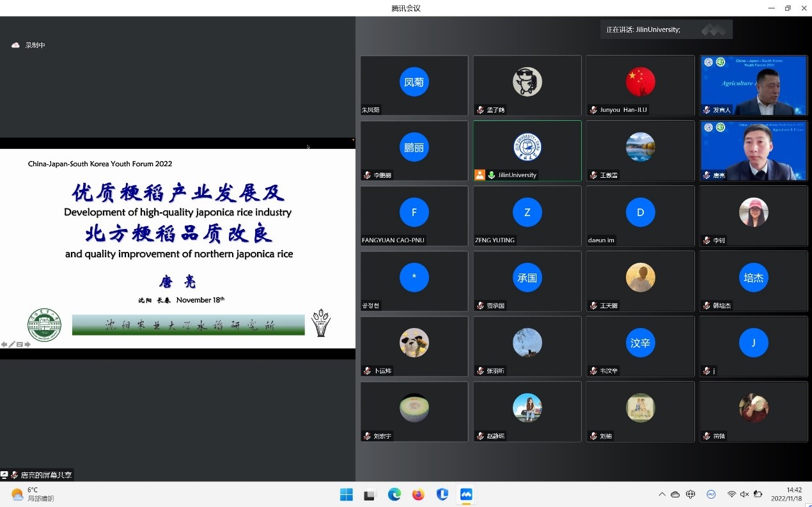Viewport: 812px width, 507px height.
Task: Click green microphone icon on JilinUniversity tile
Action: click(x=492, y=175)
